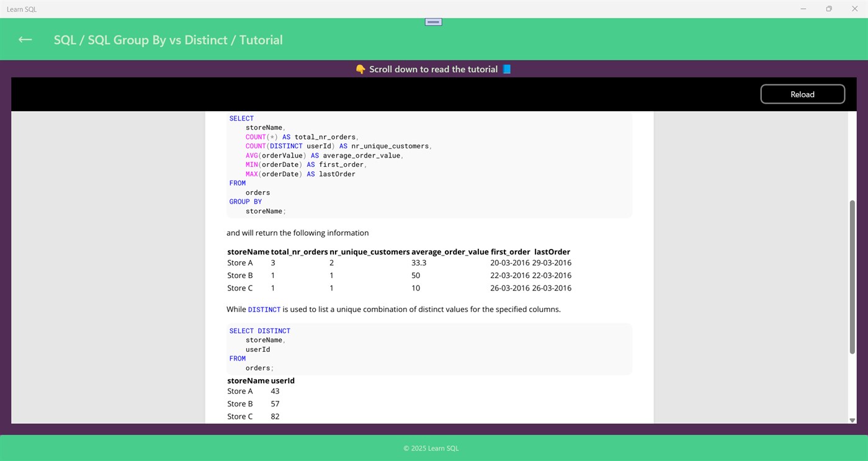Click the '© 2025 Learn SQL' footer text
The width and height of the screenshot is (868, 461).
tap(432, 448)
